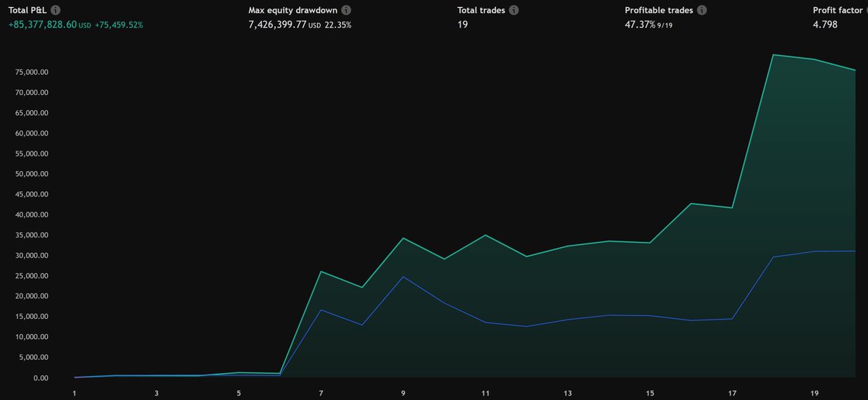Select the 7,426,399.77 drawdown value
Image resolution: width=868 pixels, height=400 pixels.
277,25
